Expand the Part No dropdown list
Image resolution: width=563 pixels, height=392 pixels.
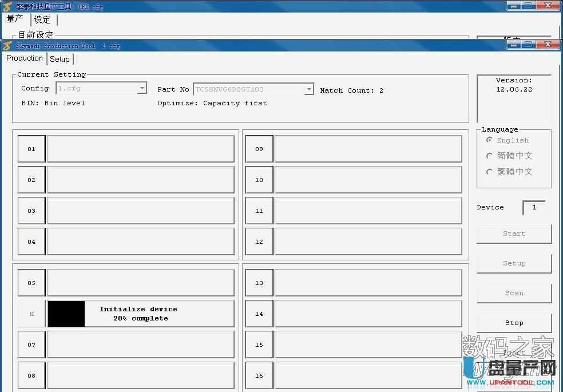tap(309, 89)
